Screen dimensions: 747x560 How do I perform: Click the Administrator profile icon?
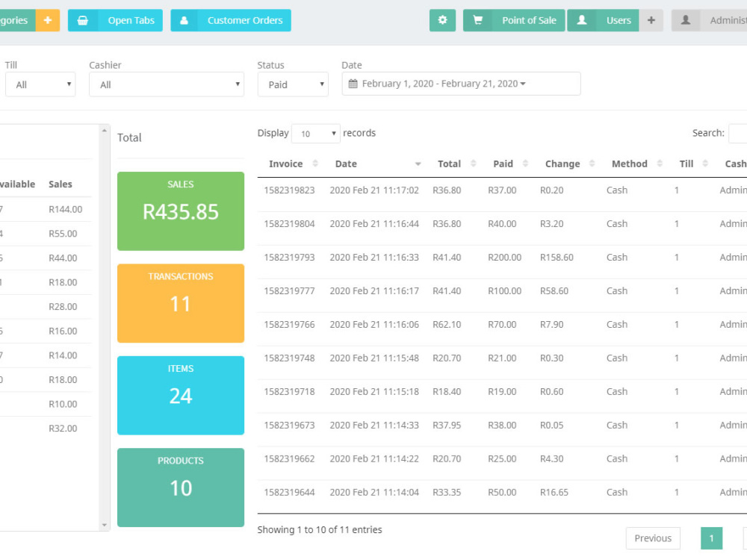click(686, 20)
